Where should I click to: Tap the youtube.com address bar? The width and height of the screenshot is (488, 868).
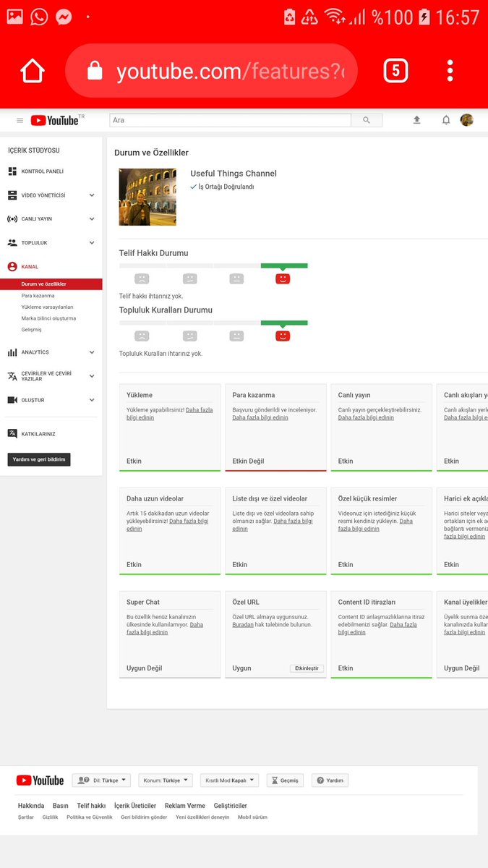click(x=211, y=71)
